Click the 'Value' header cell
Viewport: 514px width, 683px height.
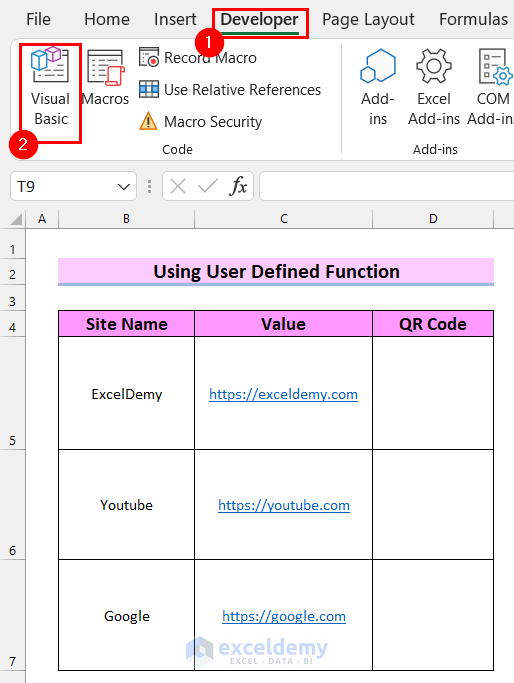pyautogui.click(x=284, y=324)
